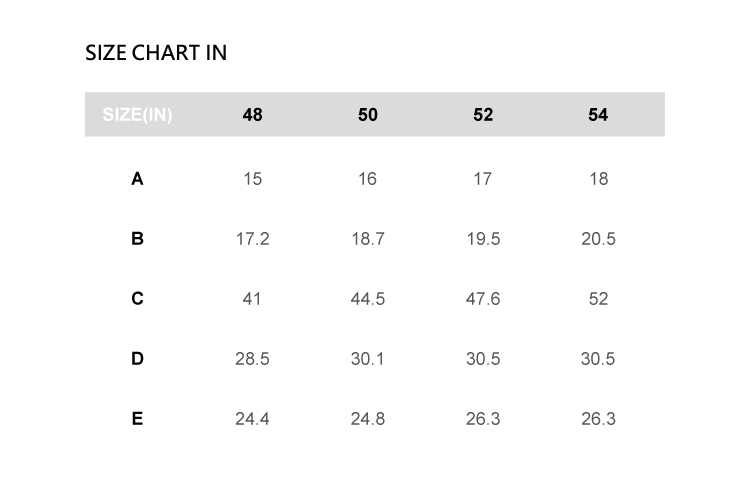750x500 pixels.
Task: Select the size 50 column header
Action: coord(368,115)
